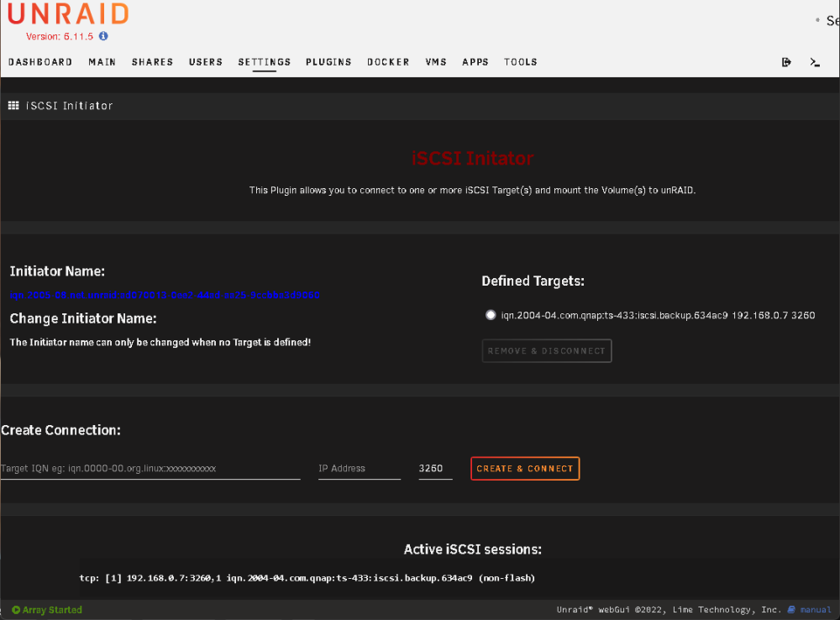Click the Unraid webGui ©2022 Lime Technology text
Image resolution: width=840 pixels, height=620 pixels.
pos(669,610)
